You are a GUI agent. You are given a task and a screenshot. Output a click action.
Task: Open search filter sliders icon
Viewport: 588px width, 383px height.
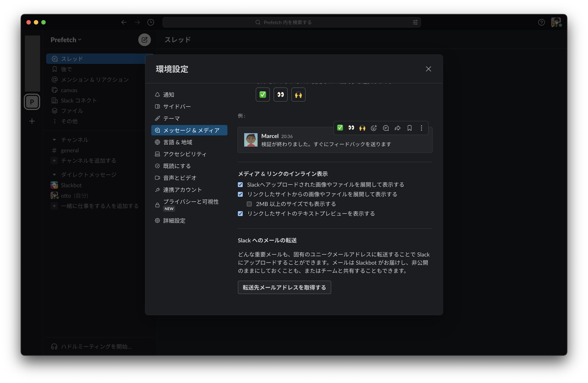(415, 22)
